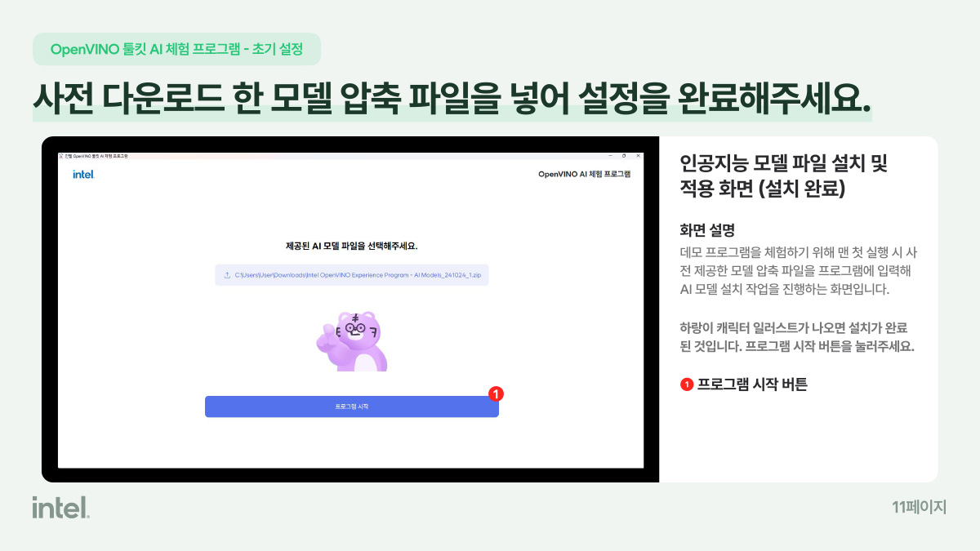Click the window title text in the title bar

click(x=96, y=155)
